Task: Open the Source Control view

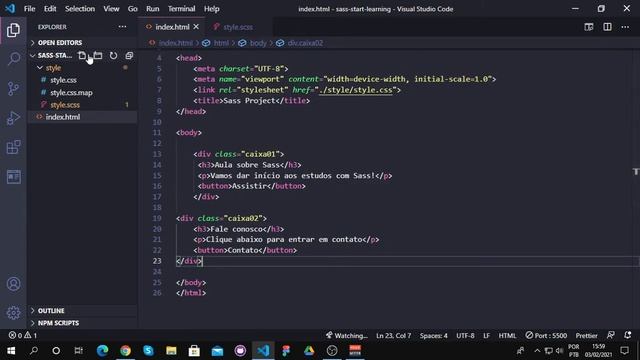Action: point(13,88)
